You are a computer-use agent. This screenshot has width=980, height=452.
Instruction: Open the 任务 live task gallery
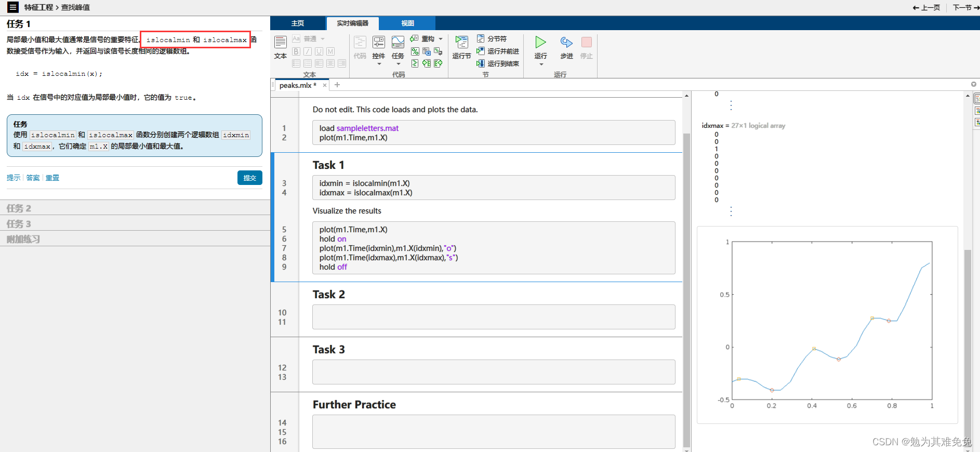coord(398,50)
